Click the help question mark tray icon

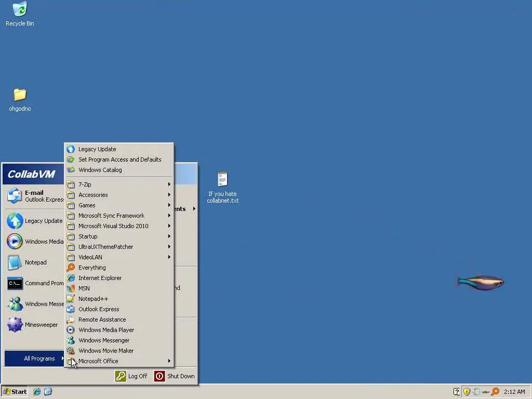(x=457, y=392)
